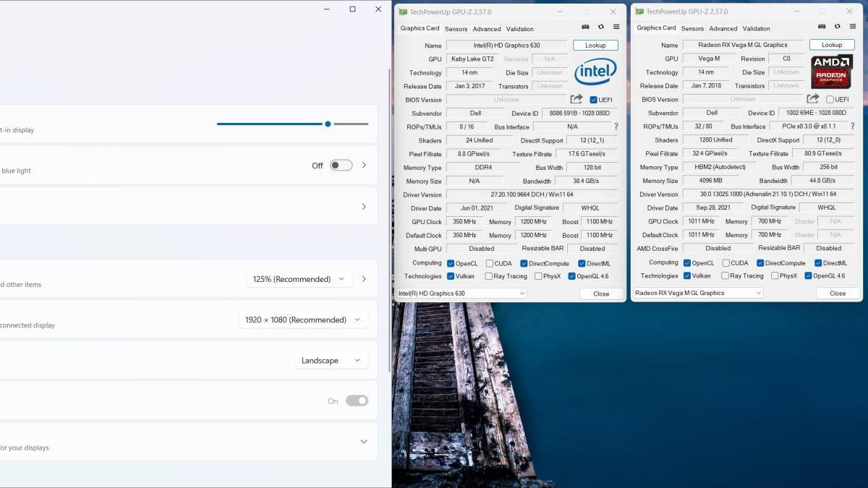This screenshot has width=868, height=488.
Task: Open the chevron row below blue light
Action: (364, 207)
